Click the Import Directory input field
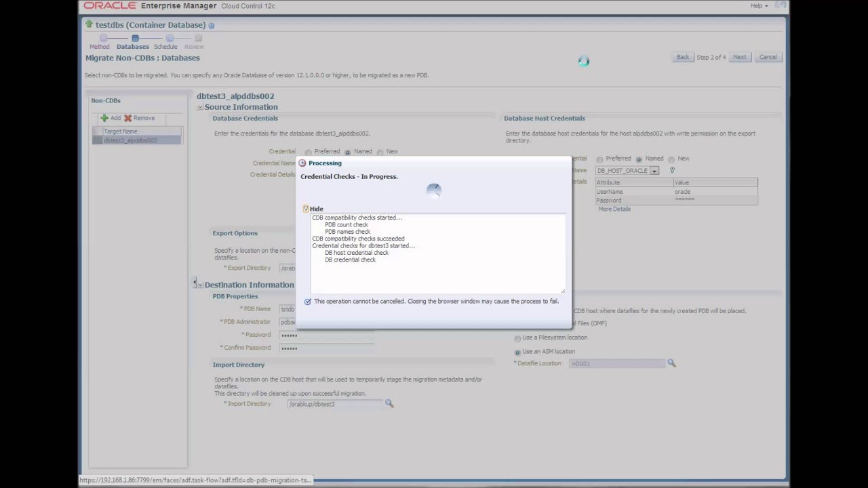This screenshot has height=488, width=868. pyautogui.click(x=335, y=404)
